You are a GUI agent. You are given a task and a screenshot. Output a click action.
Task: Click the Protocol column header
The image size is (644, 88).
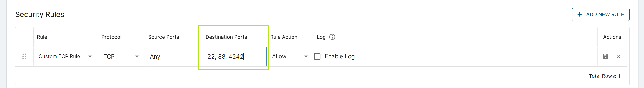tap(111, 37)
